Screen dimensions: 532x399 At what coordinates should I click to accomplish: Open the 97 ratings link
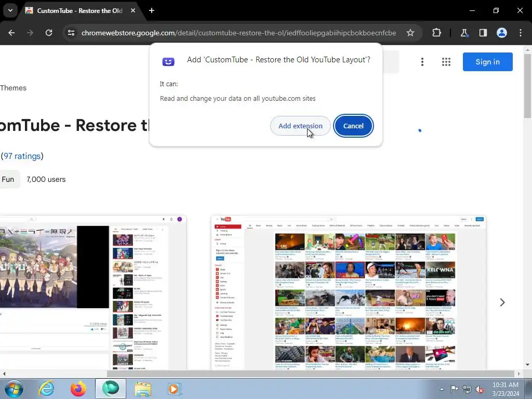coord(22,156)
